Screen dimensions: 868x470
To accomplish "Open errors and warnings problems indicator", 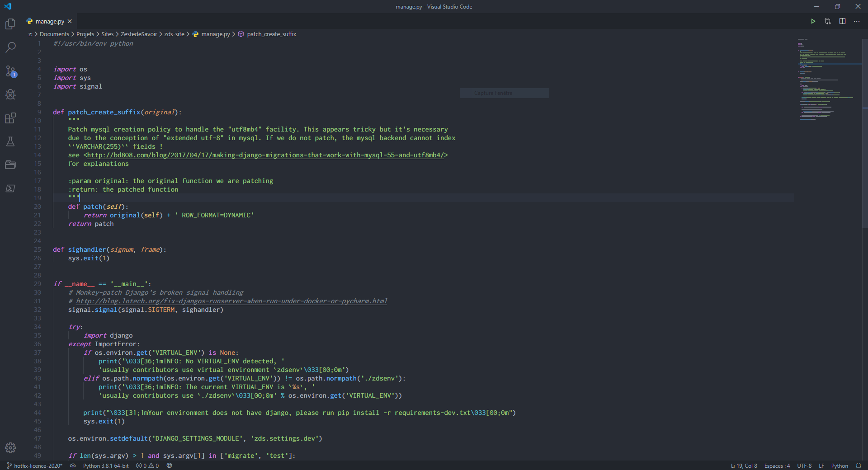I will click(x=147, y=465).
